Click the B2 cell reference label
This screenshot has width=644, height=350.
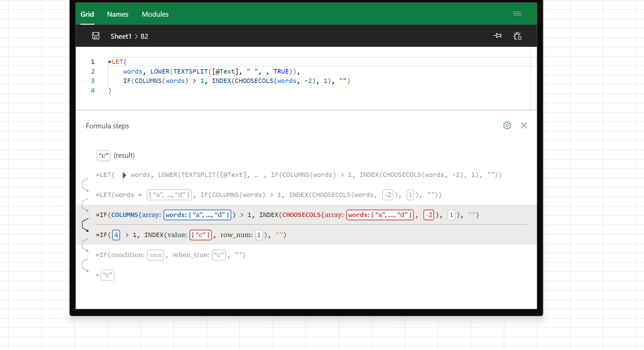tap(144, 36)
